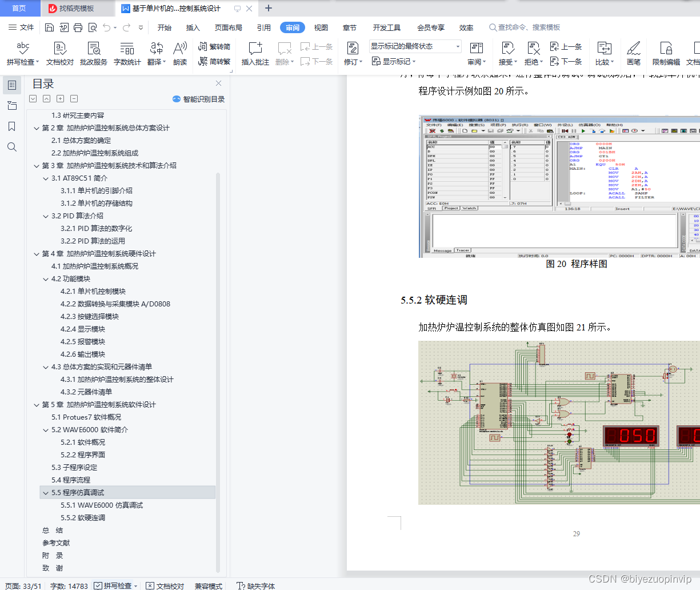Open the word count tool
Viewport: 700px width, 590px height.
(127, 54)
